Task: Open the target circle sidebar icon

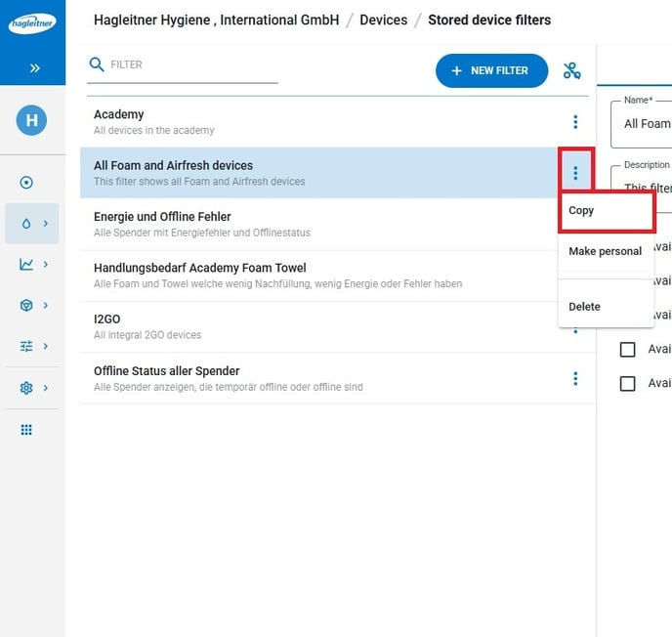Action: [x=26, y=182]
